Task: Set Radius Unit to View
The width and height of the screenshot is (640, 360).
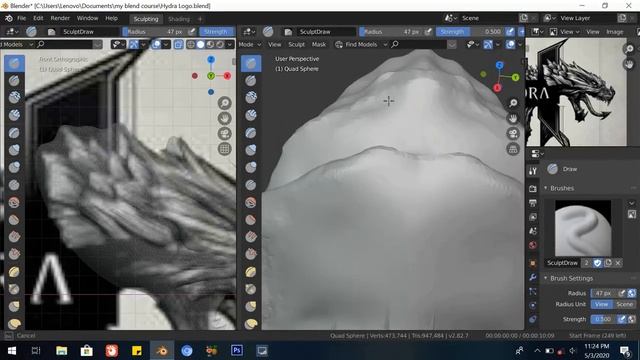Action: pyautogui.click(x=601, y=304)
